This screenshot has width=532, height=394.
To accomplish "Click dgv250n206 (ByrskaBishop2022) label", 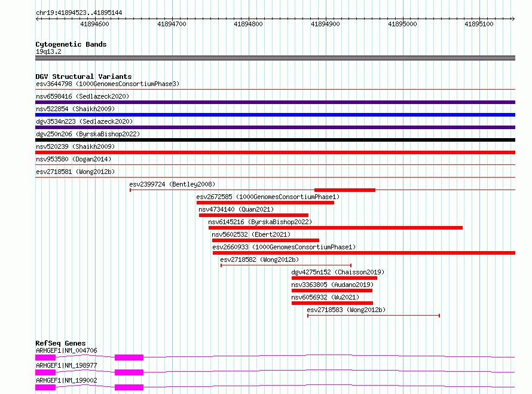I will click(88, 134).
